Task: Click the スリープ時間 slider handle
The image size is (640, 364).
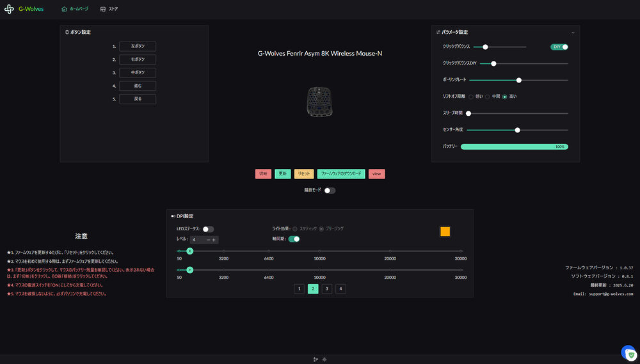Action: tap(468, 113)
